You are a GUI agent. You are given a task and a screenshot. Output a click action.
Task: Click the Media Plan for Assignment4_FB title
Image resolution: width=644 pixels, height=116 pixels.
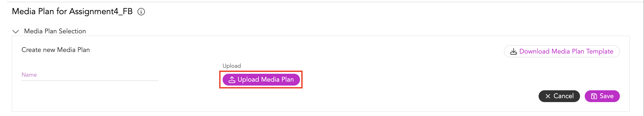72,12
